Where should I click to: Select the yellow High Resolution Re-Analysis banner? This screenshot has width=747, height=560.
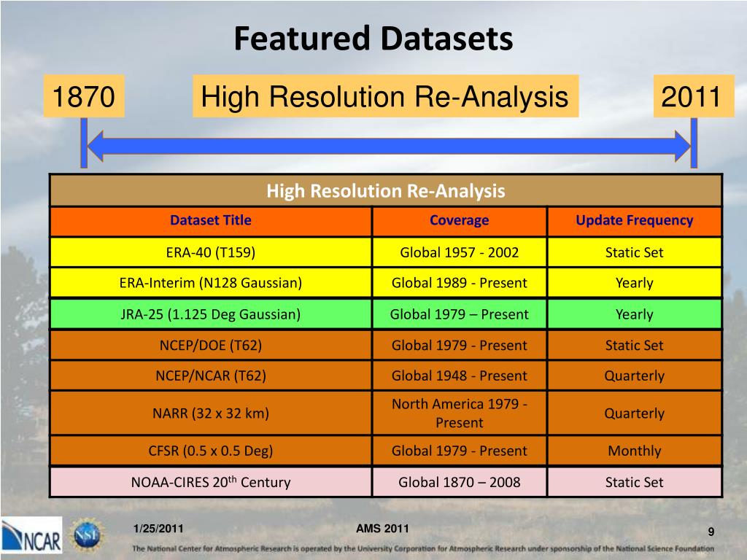[x=385, y=96]
